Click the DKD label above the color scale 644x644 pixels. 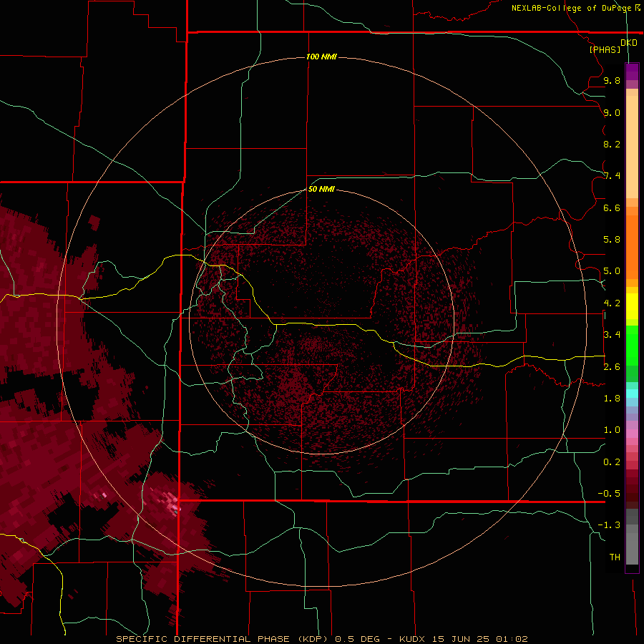pyautogui.click(x=628, y=43)
